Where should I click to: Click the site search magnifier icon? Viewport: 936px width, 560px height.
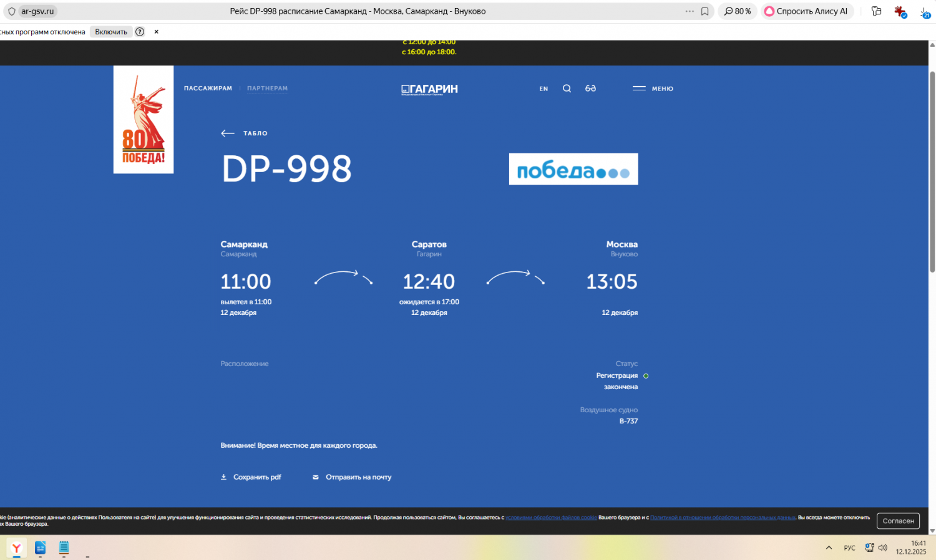567,89
